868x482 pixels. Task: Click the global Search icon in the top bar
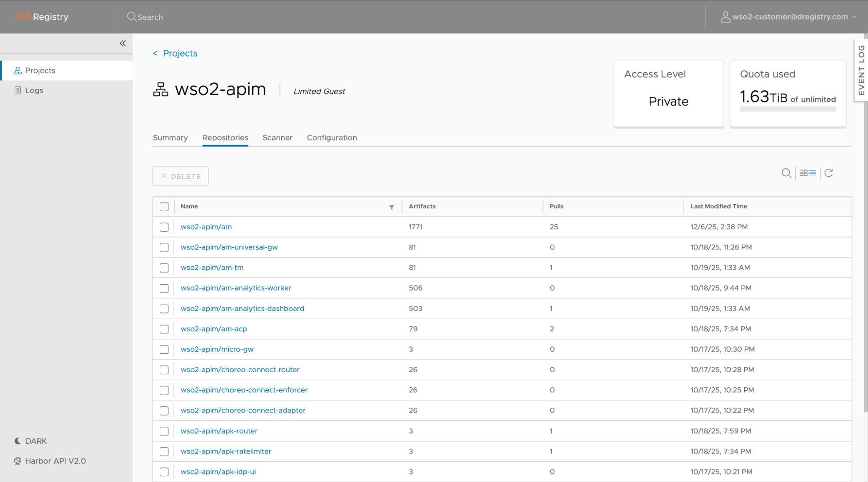click(132, 17)
